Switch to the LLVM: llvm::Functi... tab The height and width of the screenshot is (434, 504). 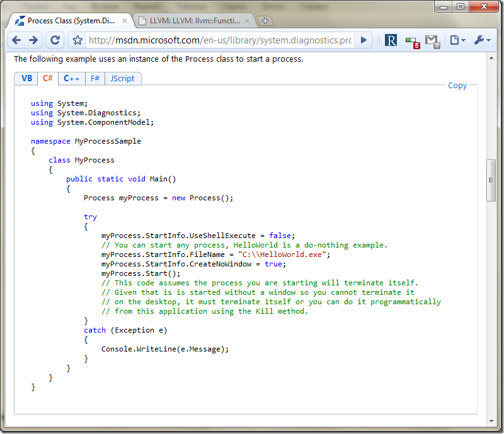tap(194, 21)
